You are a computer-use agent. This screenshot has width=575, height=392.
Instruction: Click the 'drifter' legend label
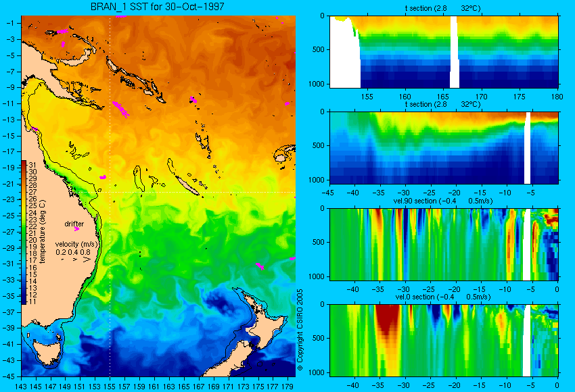(74, 224)
